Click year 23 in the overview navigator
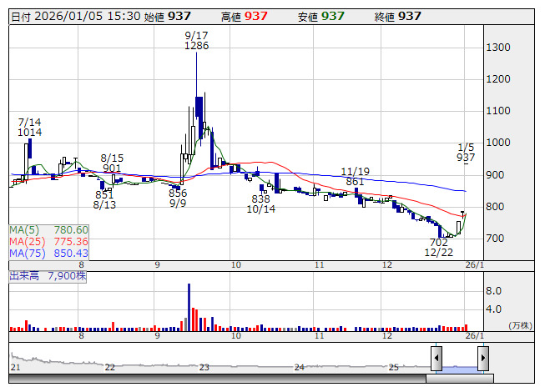The height and width of the screenshot is (392, 545). click(204, 367)
